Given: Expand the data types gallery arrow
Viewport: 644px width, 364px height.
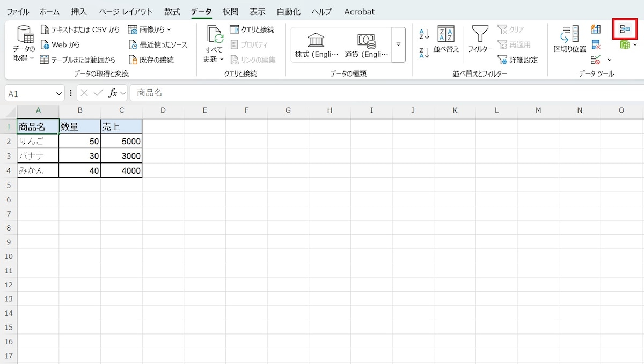Looking at the screenshot, I should [398, 44].
